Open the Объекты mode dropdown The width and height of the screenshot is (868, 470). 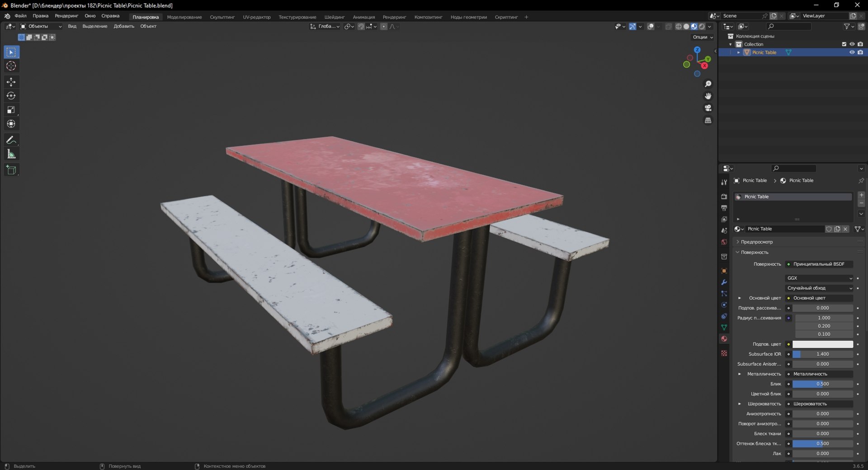(41, 27)
